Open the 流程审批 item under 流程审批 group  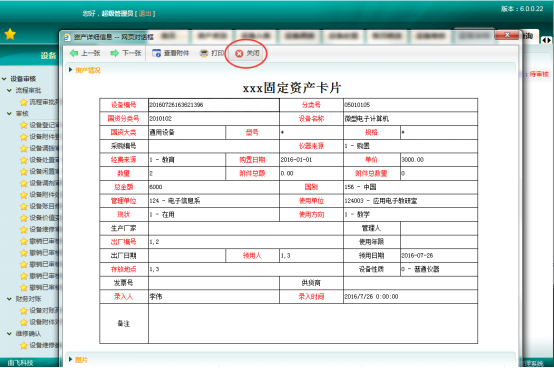[44, 102]
